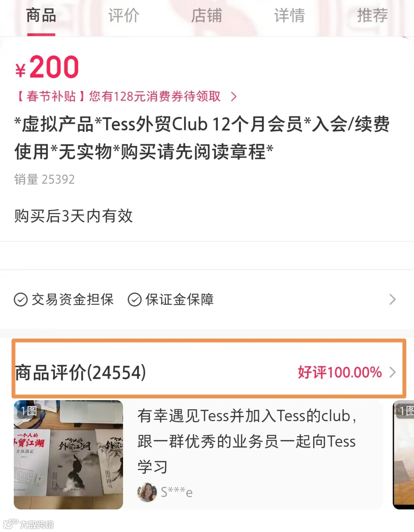The image size is (414, 532).
Task: Expand the coupon arrow after 待领取
Action: click(234, 97)
